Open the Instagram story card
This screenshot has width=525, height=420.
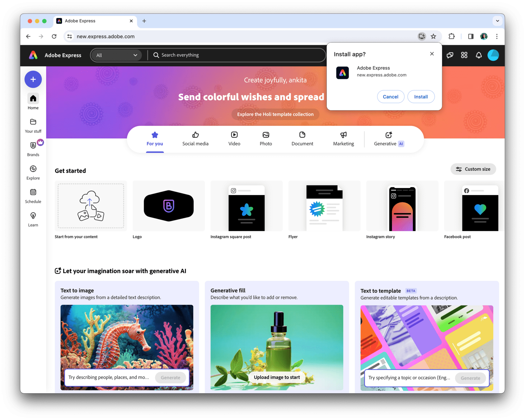(402, 206)
